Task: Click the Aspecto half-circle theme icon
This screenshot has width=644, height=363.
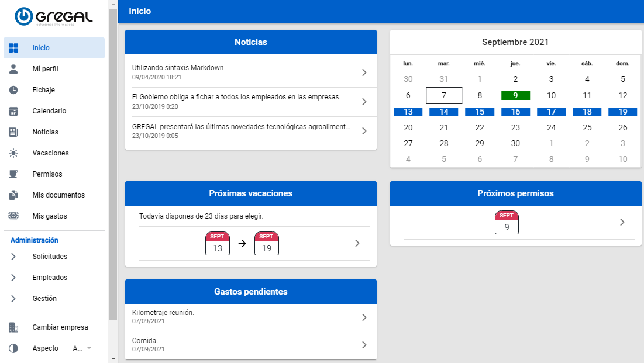Action: coord(14,348)
